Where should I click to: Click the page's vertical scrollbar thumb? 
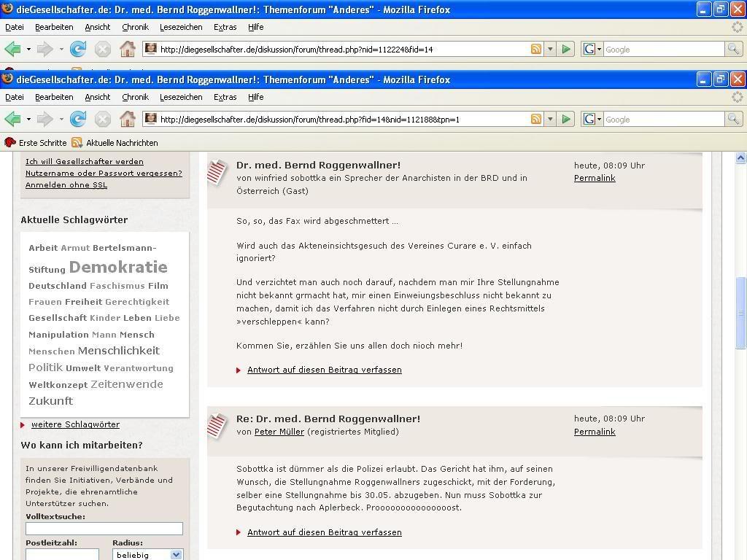point(740,314)
